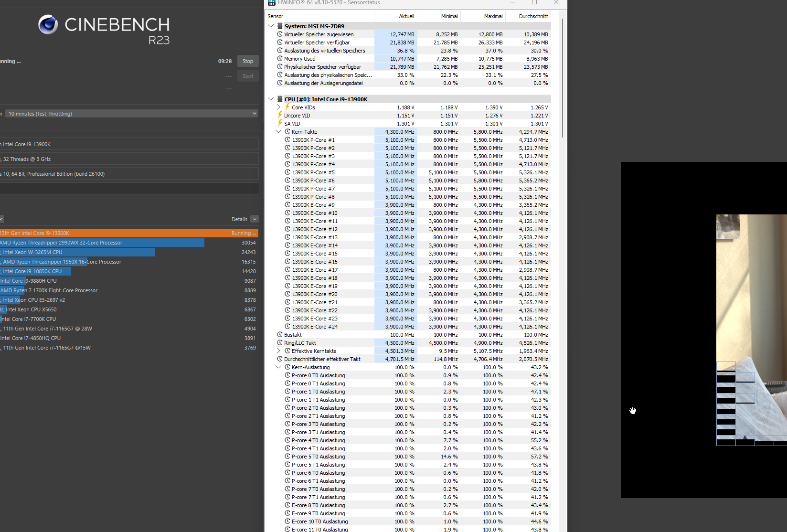
Task: Select the Intel Xeon W-3265M CPU ranking row
Action: coord(129,252)
